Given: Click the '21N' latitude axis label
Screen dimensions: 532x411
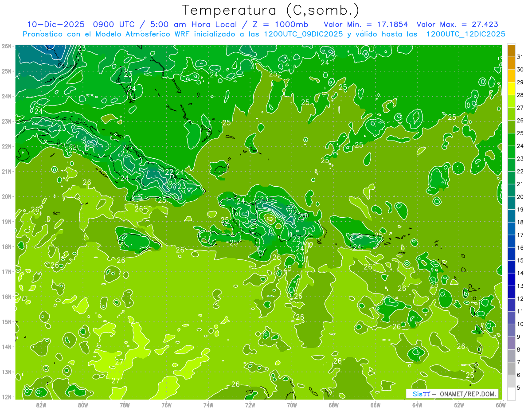Looking at the screenshot, I should (x=7, y=171).
